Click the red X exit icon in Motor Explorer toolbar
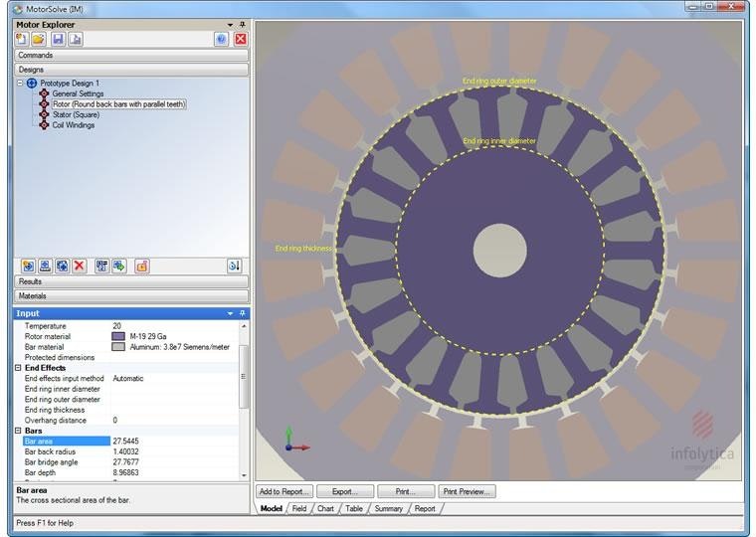Screen dimensions: 756x537 tap(240, 39)
